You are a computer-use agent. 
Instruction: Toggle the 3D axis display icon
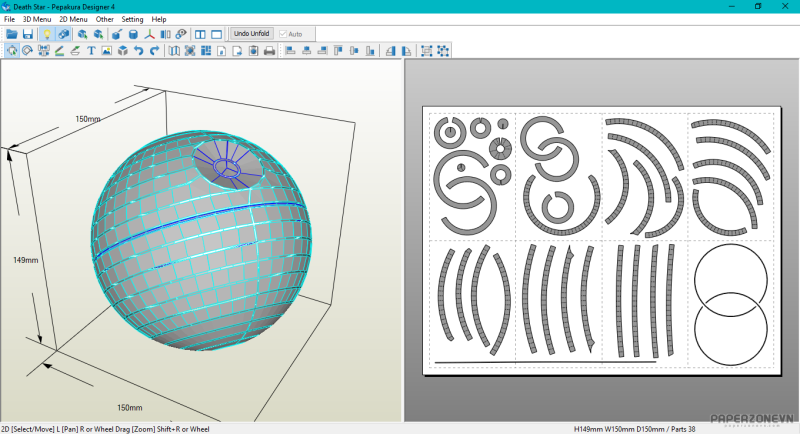point(150,34)
